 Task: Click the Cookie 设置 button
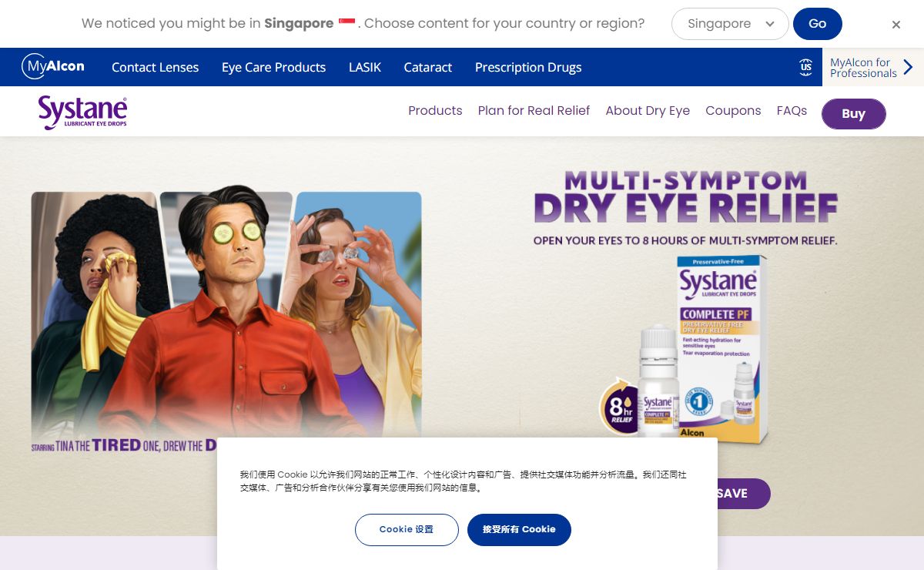(407, 530)
